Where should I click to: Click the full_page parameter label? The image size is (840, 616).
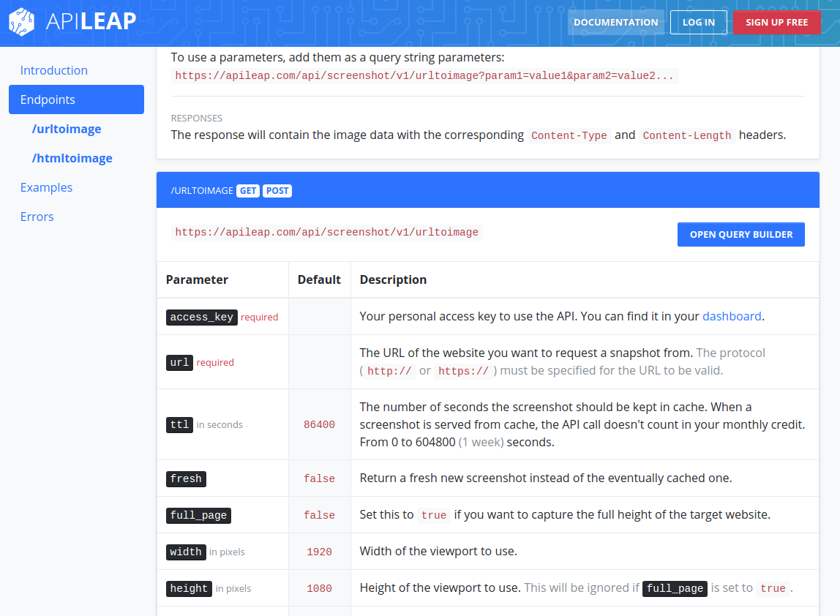[198, 515]
